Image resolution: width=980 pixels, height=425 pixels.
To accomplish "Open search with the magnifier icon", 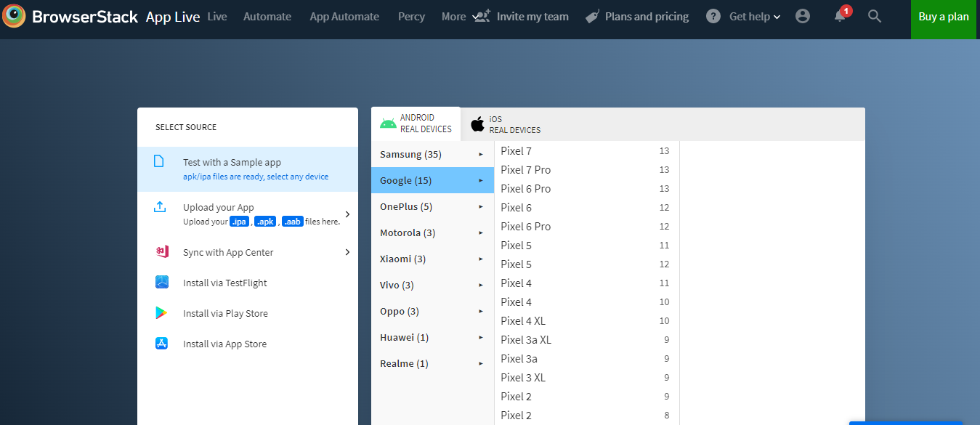I will [875, 16].
